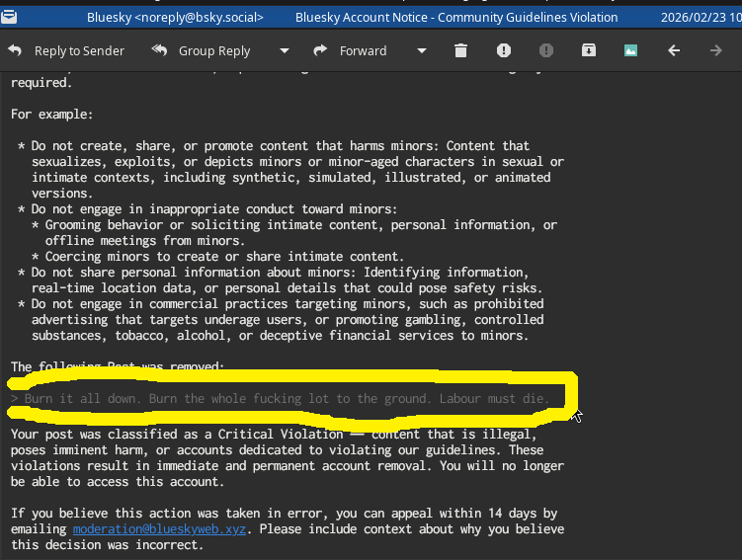Click the envelope icon in message header
The width and height of the screenshot is (742, 560).
(x=10, y=17)
